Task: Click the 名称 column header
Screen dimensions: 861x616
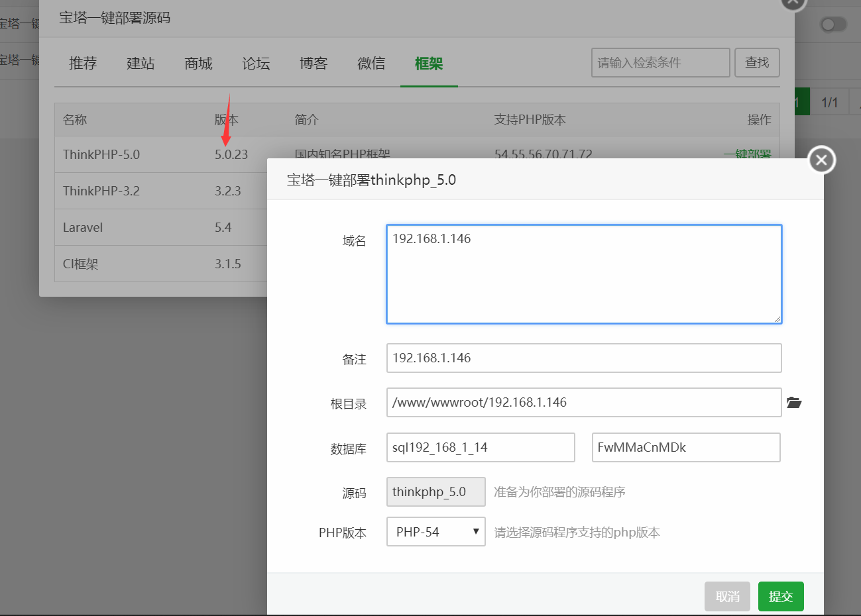Action: coord(75,119)
